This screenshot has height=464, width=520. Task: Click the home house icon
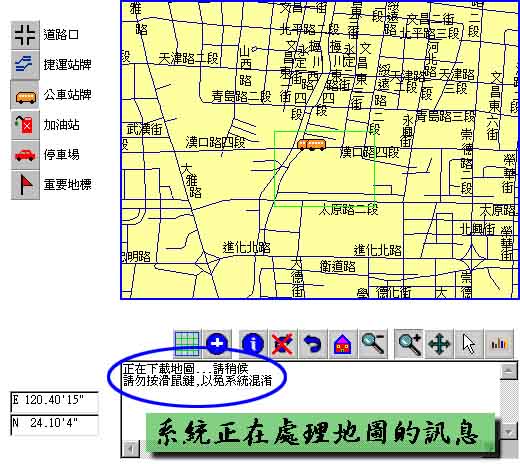pyautogui.click(x=343, y=344)
